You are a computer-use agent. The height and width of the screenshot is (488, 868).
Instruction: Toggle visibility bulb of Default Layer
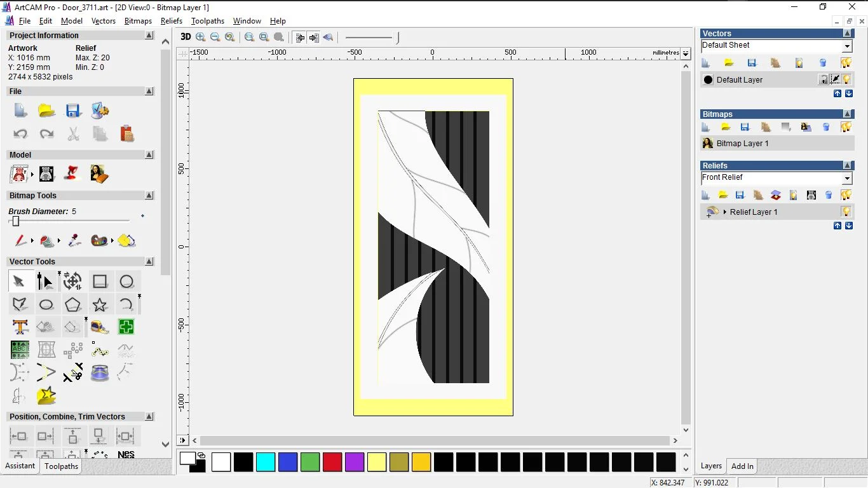[847, 79]
